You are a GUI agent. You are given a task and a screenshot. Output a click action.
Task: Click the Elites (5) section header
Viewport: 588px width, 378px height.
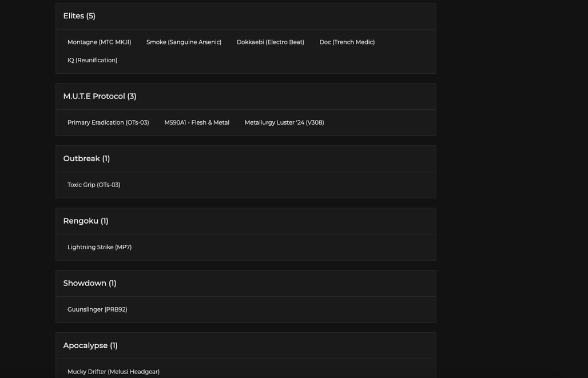245,16
